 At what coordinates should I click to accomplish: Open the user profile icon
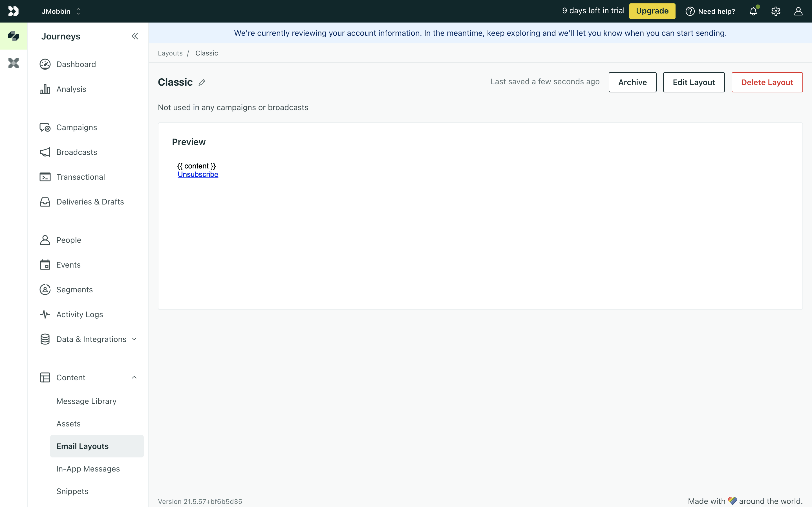coord(798,11)
